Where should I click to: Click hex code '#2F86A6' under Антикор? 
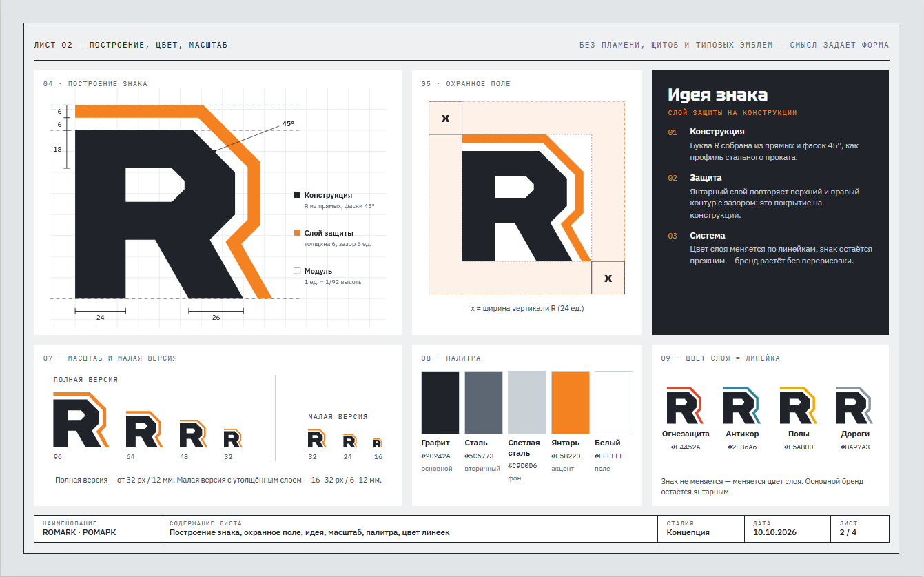(742, 447)
